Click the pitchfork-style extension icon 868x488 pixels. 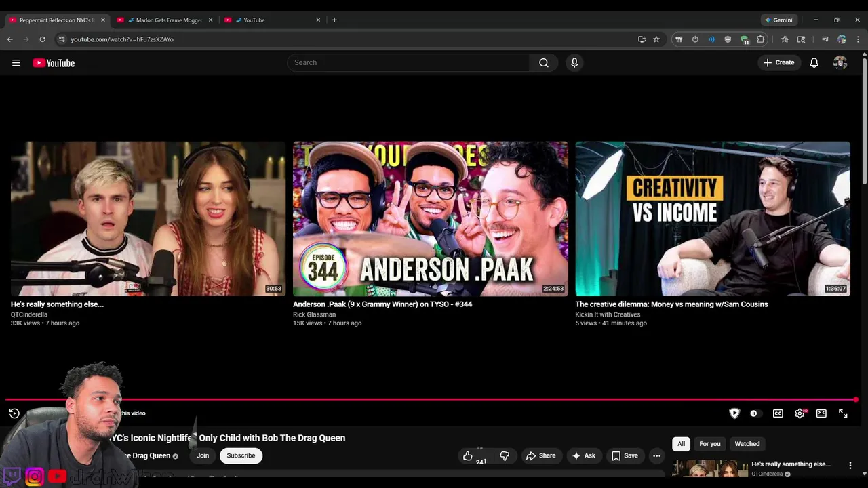679,39
